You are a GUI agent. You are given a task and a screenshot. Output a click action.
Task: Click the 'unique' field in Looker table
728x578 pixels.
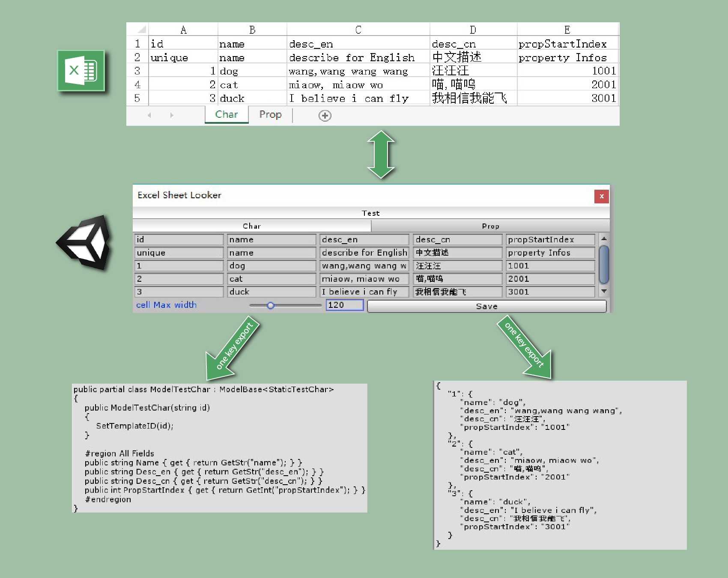[x=179, y=253]
